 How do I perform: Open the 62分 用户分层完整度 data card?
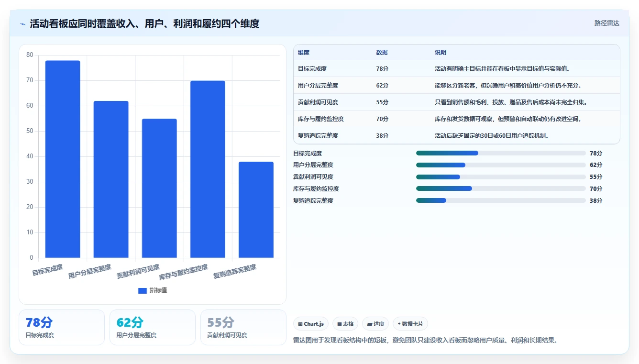[x=153, y=327]
